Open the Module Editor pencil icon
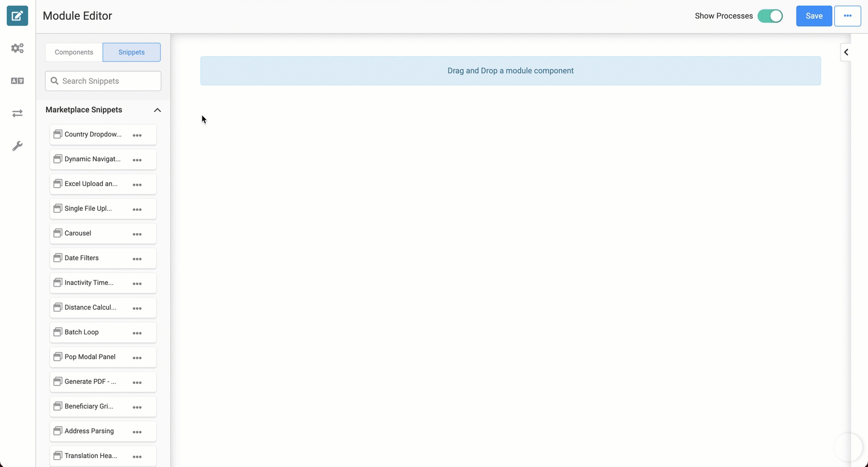Viewport: 868px width, 467px height. pyautogui.click(x=17, y=16)
